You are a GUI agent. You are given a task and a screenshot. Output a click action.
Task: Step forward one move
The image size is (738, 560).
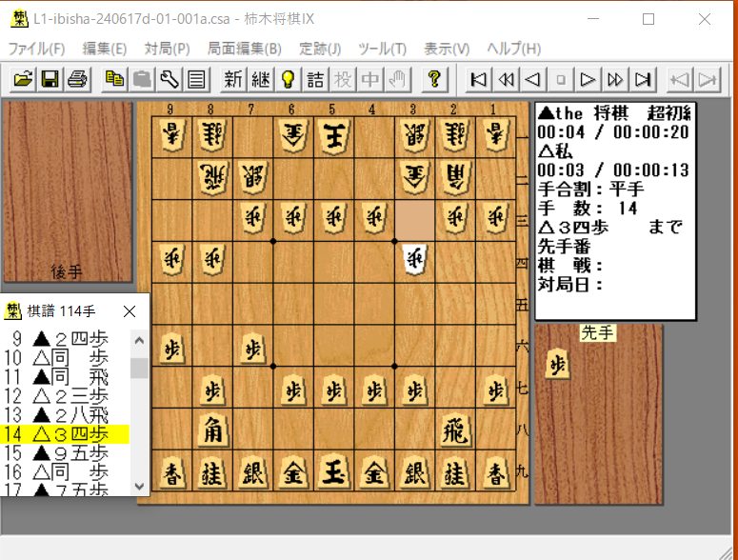(588, 79)
